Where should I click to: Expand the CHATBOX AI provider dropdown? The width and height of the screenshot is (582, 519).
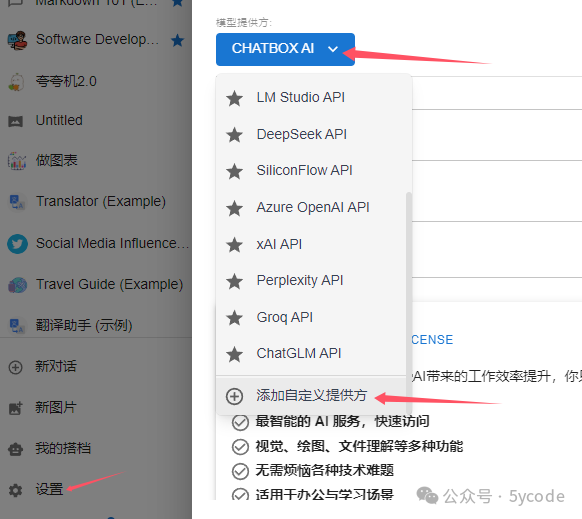[285, 49]
